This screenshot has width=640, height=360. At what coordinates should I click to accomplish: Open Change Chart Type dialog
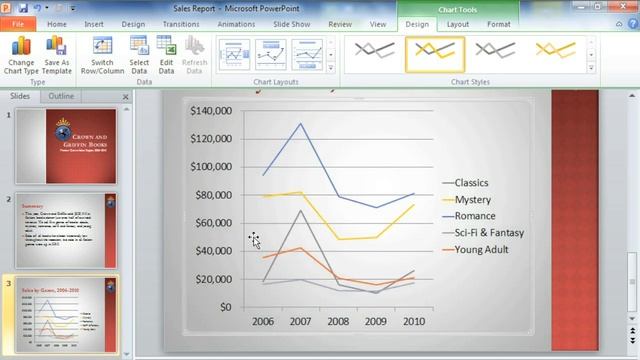21,55
